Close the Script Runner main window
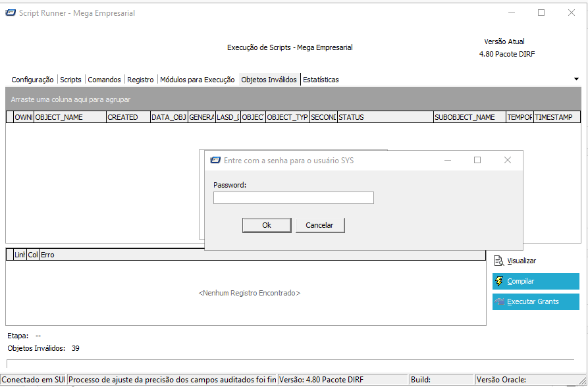Screen dimensions: 588x387 571,13
